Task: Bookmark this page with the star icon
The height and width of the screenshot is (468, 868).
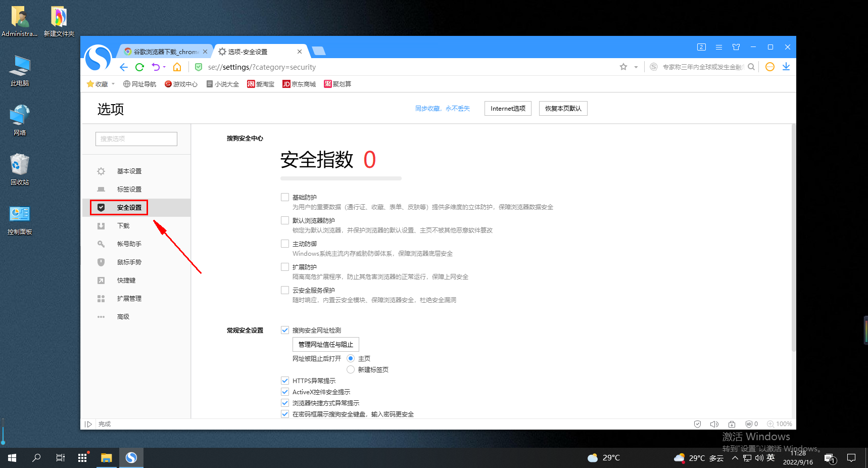Action: [623, 67]
